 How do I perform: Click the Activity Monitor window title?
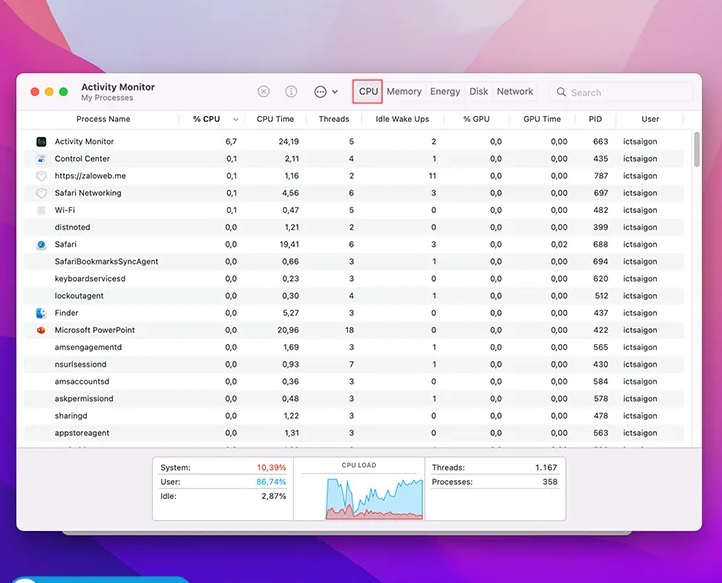coord(118,87)
